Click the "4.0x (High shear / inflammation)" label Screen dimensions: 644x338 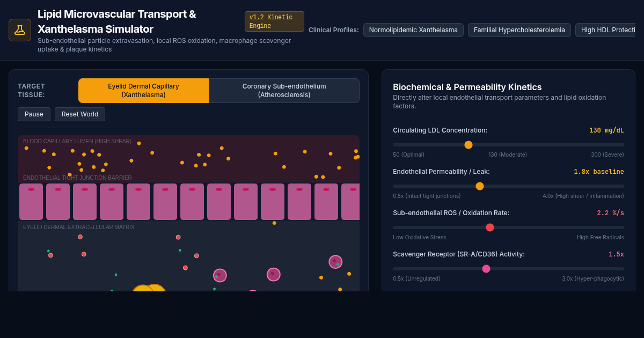(583, 196)
